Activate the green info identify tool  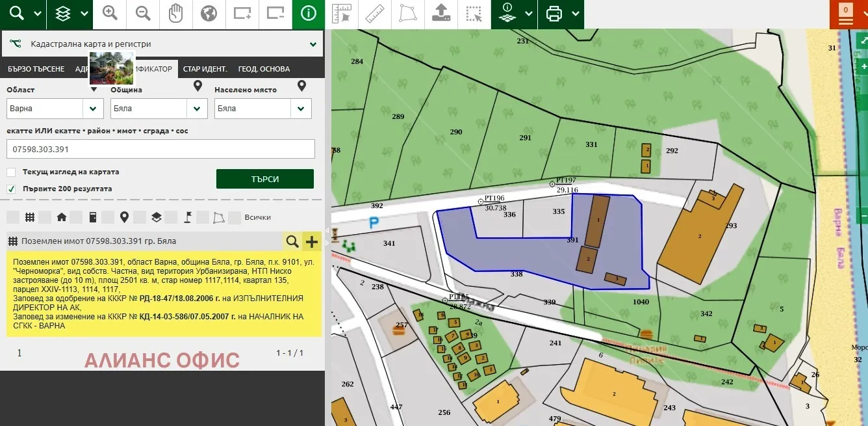pyautogui.click(x=309, y=14)
